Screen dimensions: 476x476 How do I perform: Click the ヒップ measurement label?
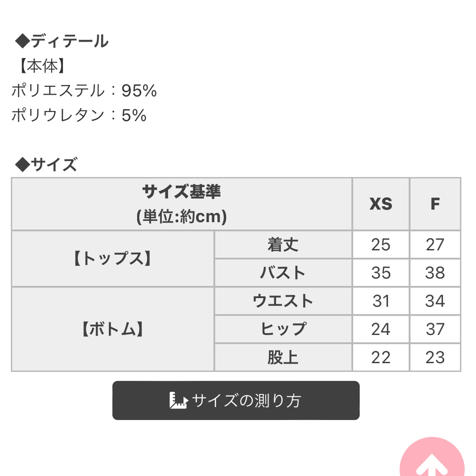[x=283, y=329]
